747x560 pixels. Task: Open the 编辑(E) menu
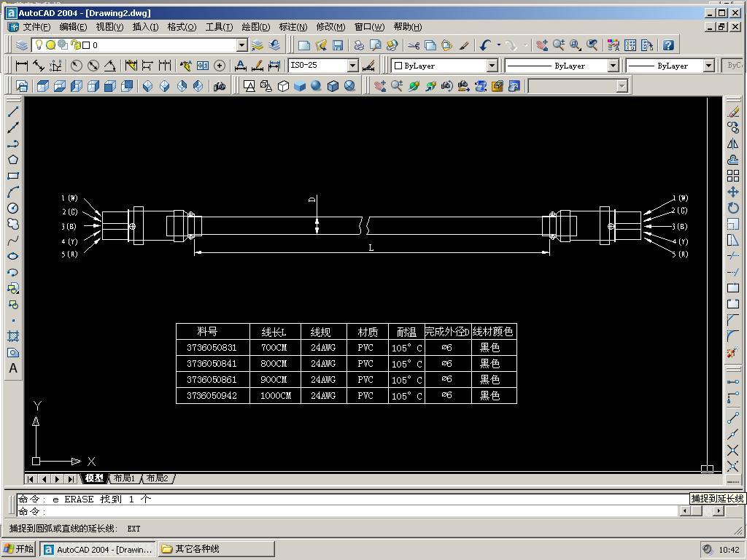pos(73,27)
